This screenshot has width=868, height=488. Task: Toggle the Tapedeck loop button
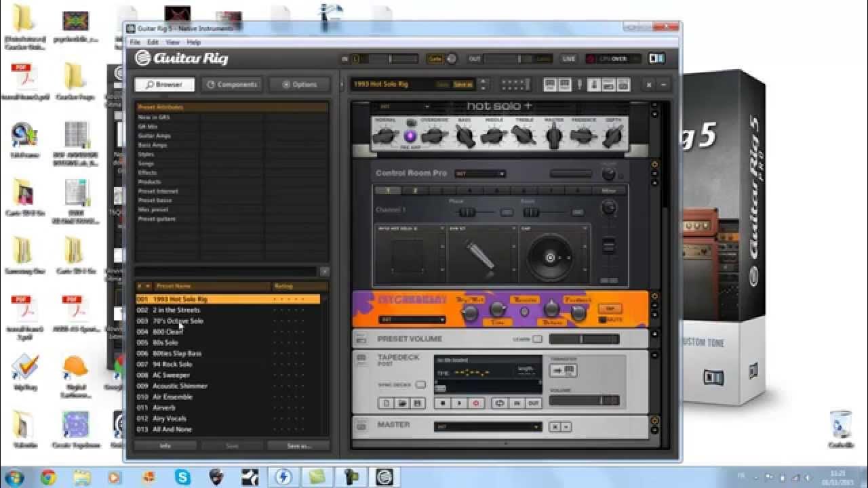[x=500, y=403]
